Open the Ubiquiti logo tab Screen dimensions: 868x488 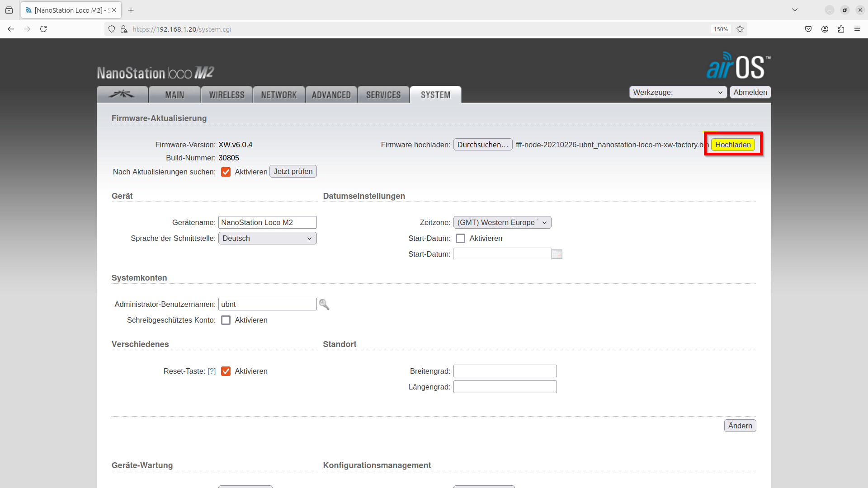(x=122, y=94)
